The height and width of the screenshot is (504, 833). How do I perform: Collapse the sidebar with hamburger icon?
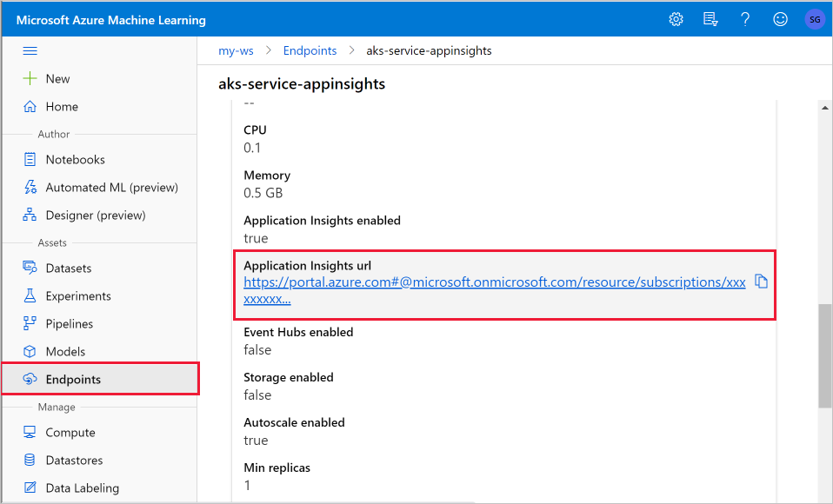(33, 50)
